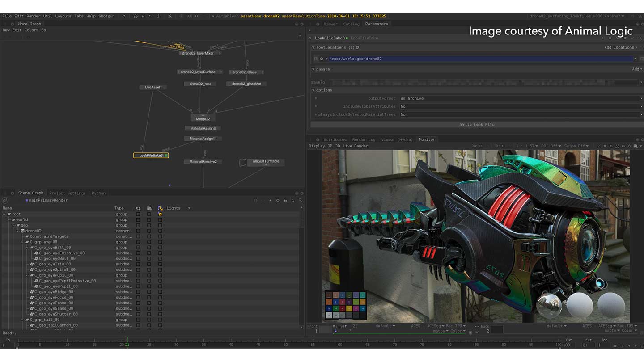Click the color checker chart in the render
Viewport: 644px width, 362px height.
click(346, 305)
